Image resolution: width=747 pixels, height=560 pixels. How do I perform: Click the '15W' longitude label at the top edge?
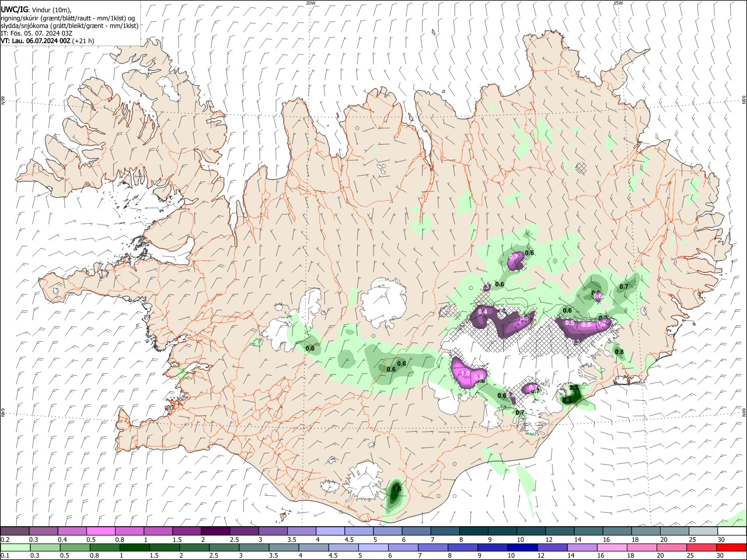pyautogui.click(x=618, y=3)
